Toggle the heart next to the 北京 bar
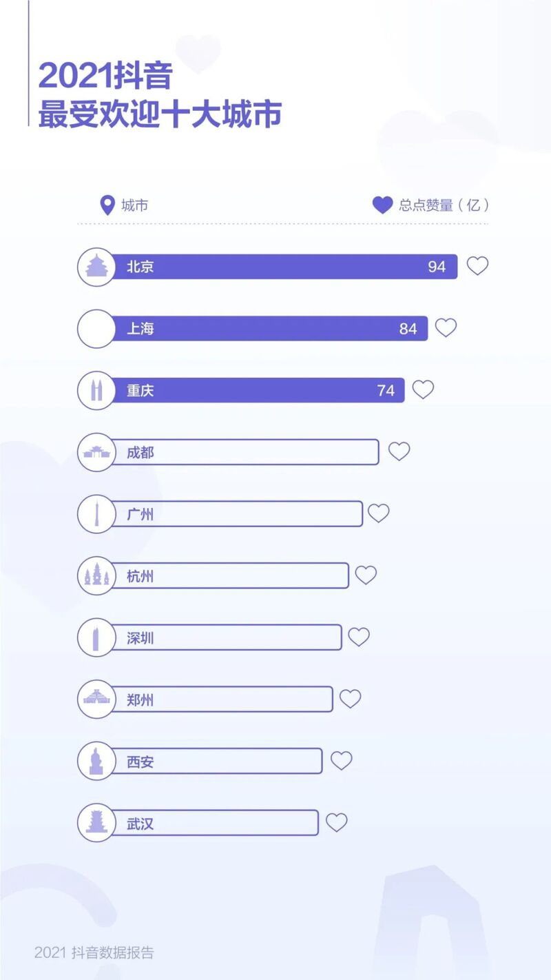 point(477,266)
